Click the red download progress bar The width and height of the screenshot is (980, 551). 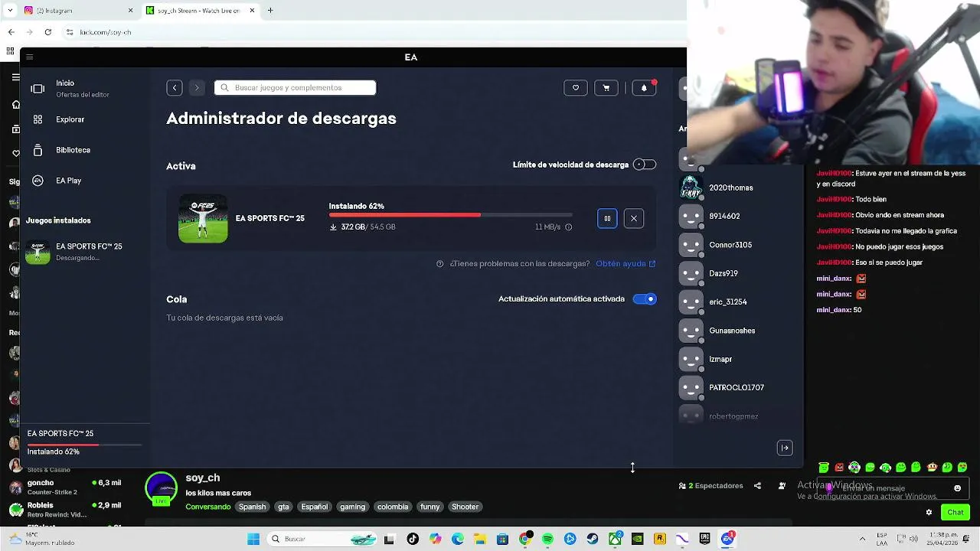(x=450, y=216)
